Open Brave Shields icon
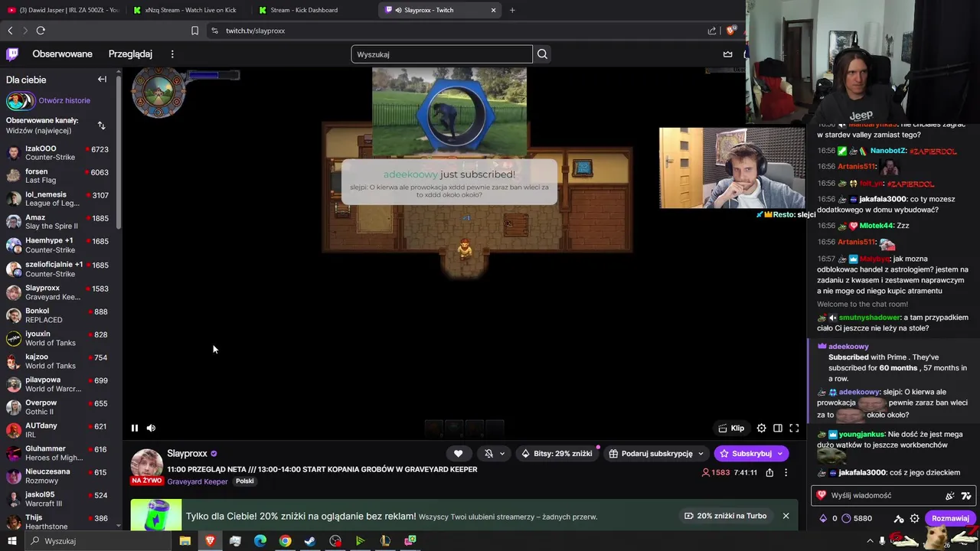The image size is (980, 551). (x=730, y=31)
